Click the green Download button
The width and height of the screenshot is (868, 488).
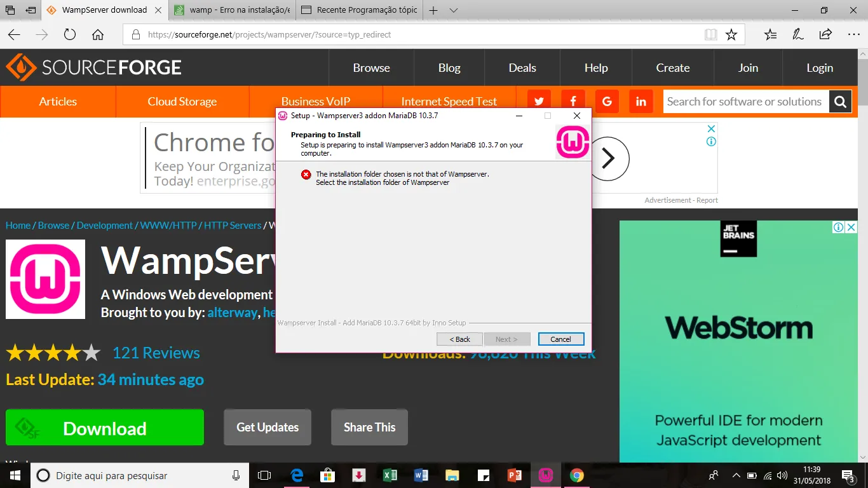pos(105,427)
